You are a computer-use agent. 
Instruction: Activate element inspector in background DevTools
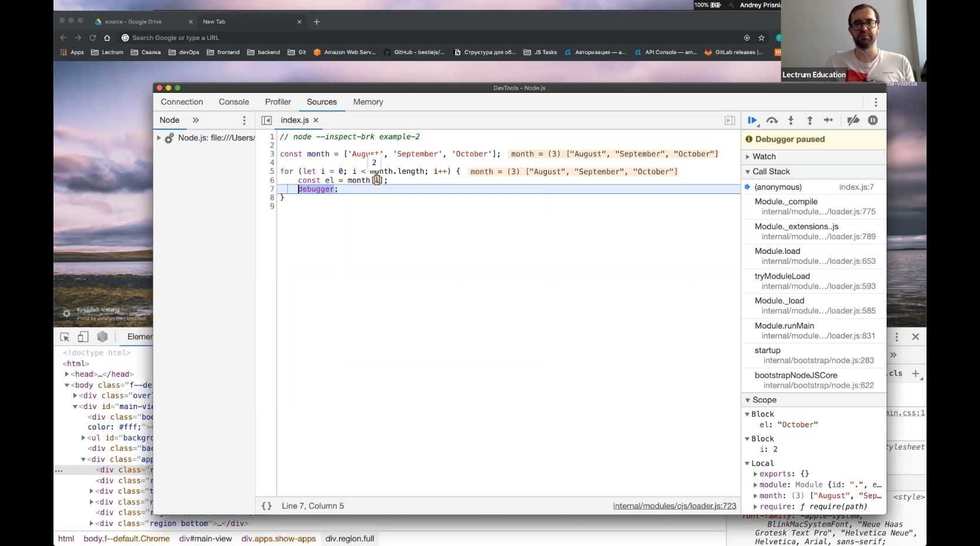click(x=65, y=337)
